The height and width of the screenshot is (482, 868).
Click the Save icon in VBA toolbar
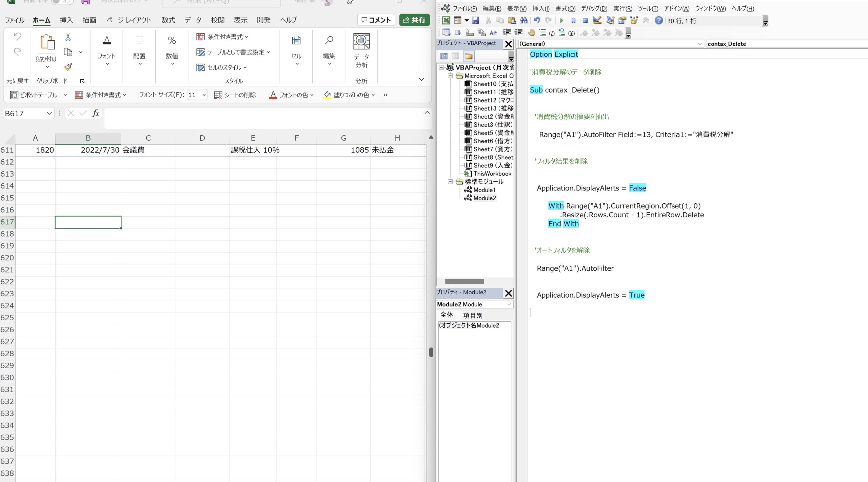click(x=475, y=21)
